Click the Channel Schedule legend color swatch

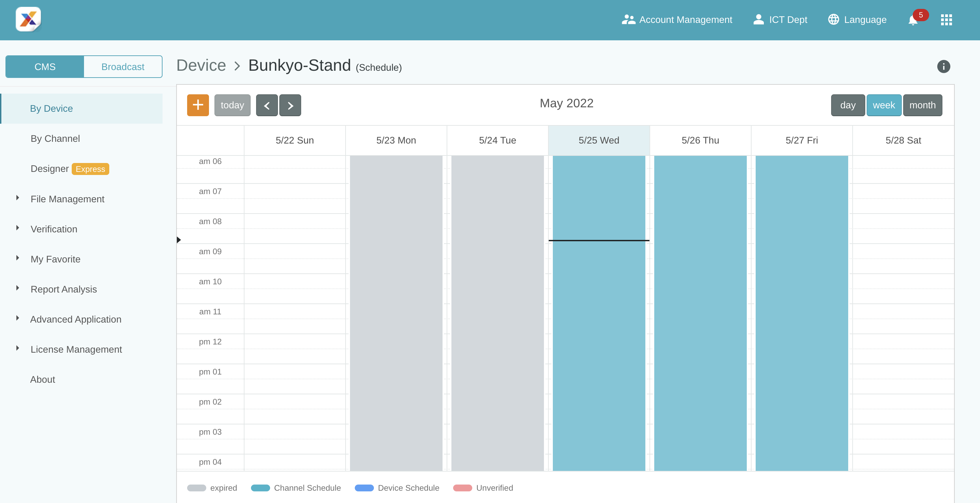pos(260,488)
